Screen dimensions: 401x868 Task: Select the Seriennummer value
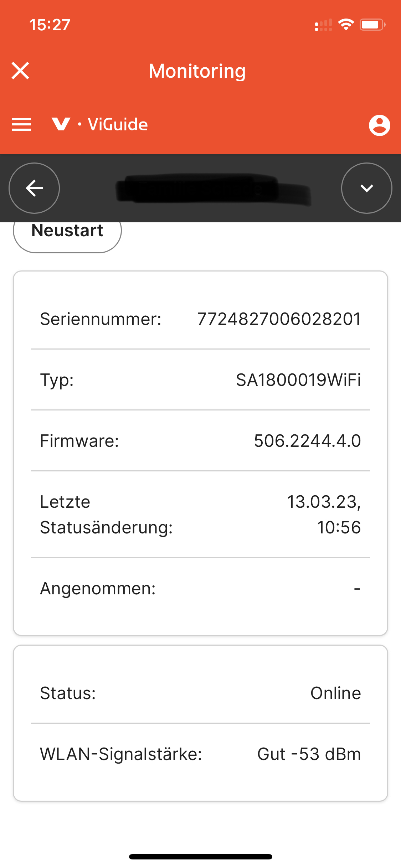[x=279, y=319]
